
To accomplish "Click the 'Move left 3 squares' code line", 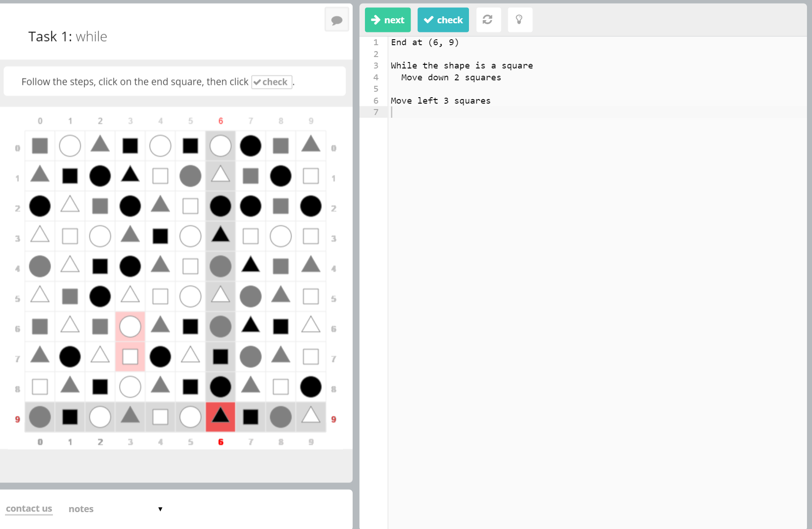I will [x=440, y=101].
